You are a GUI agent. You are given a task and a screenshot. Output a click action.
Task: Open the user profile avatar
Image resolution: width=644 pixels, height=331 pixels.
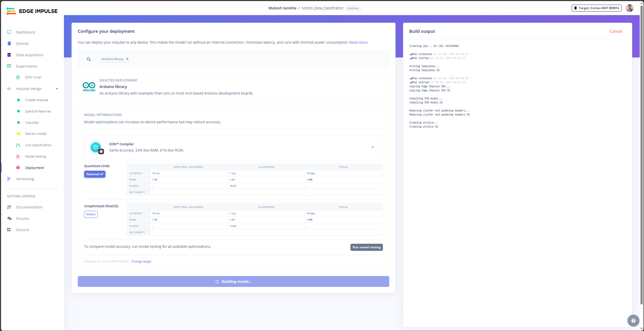630,8
